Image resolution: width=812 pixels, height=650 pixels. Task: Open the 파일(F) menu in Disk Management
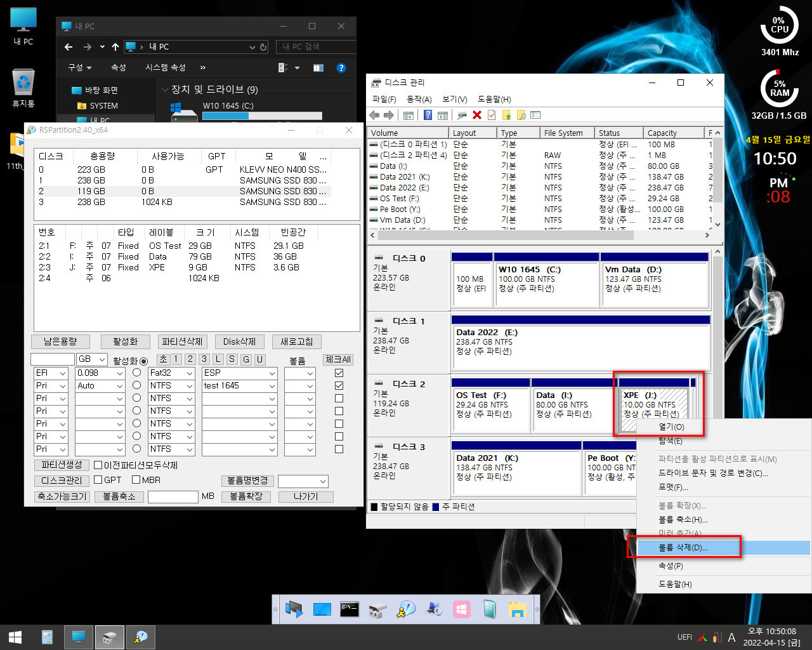tap(384, 99)
